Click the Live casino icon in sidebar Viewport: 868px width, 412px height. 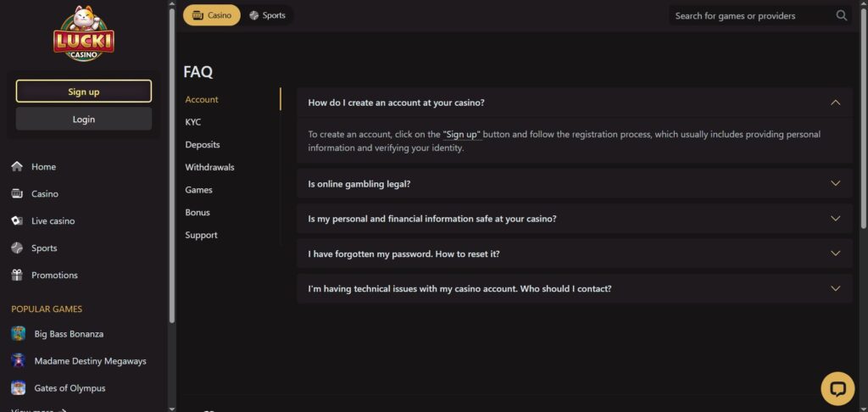(x=17, y=221)
